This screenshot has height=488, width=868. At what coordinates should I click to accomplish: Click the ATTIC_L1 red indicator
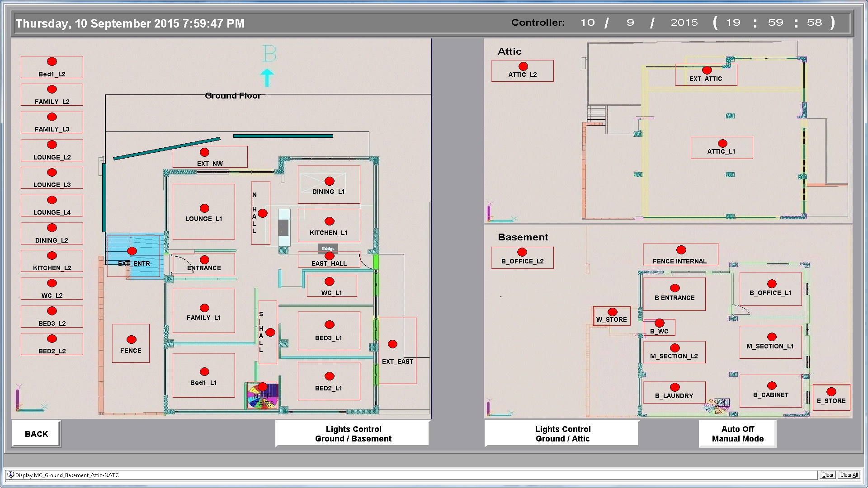722,144
